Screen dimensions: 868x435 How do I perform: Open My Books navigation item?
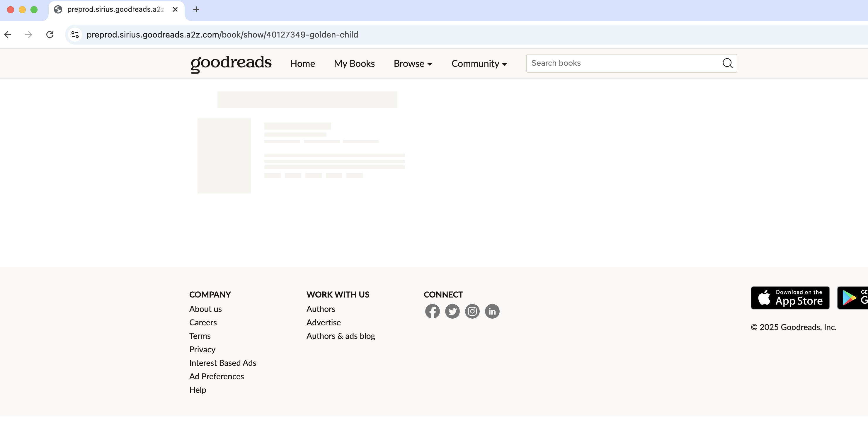pyautogui.click(x=354, y=63)
